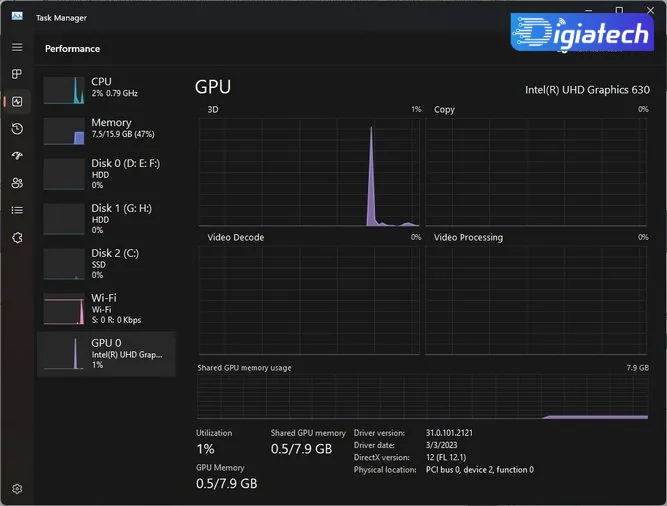
Task: Select Disk 0 (D: E: F:) item
Action: click(106, 173)
